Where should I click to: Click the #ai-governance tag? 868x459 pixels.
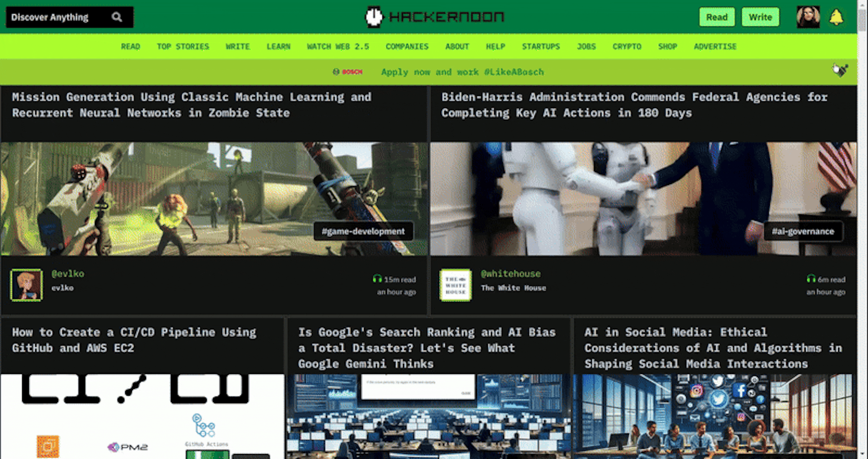[803, 231]
